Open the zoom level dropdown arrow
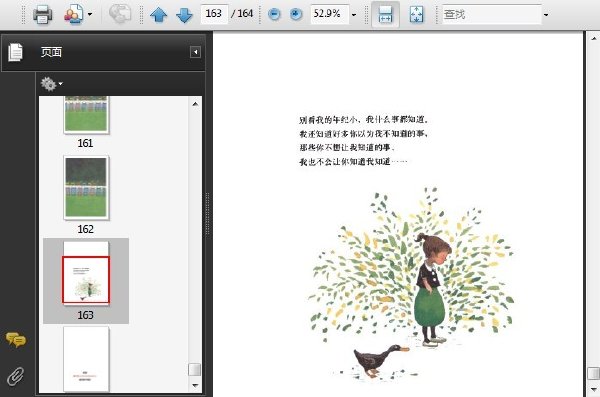Screen dimensions: 600x397 pyautogui.click(x=354, y=15)
